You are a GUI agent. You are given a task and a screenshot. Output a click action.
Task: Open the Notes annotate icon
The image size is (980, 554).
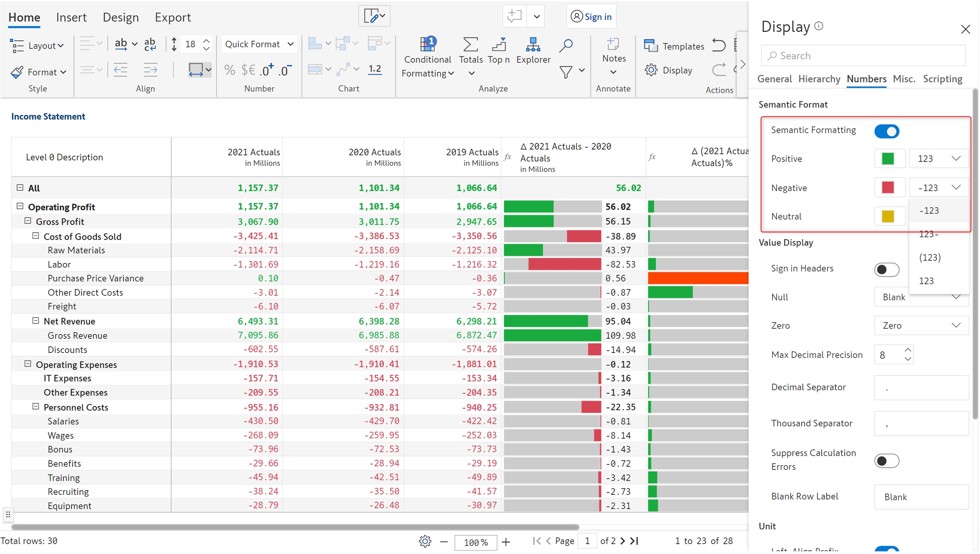point(613,44)
